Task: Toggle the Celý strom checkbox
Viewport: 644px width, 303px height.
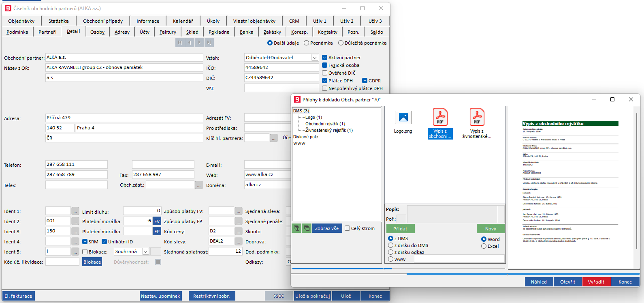Action: [x=347, y=228]
